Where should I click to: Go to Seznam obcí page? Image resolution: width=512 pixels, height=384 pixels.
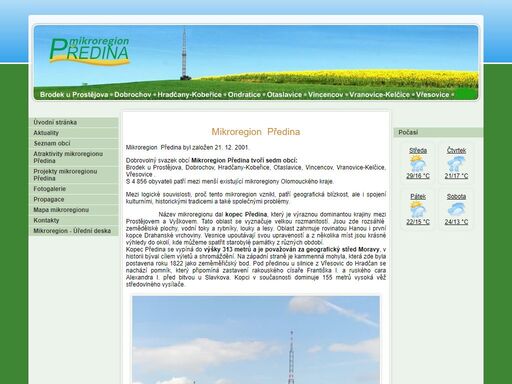click(74, 143)
